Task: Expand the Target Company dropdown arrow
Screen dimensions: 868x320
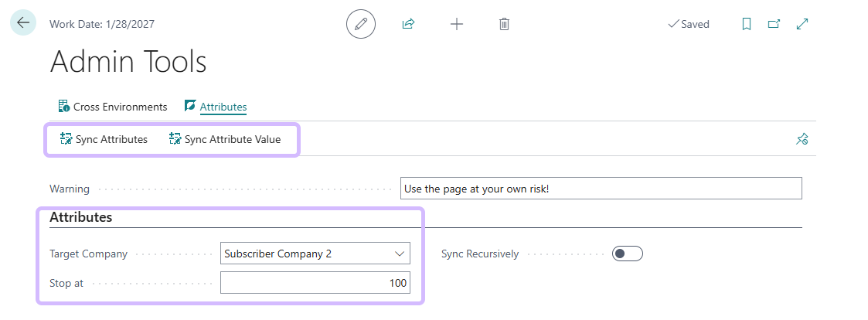Action: pos(400,254)
